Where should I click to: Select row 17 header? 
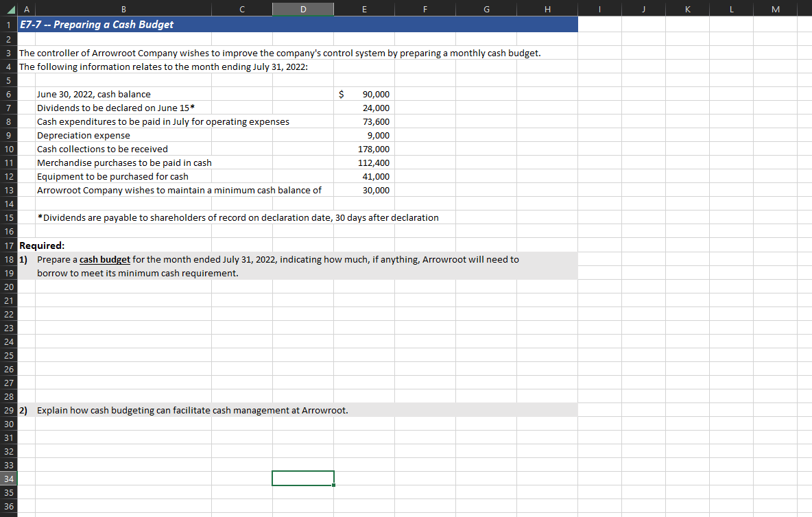8,245
